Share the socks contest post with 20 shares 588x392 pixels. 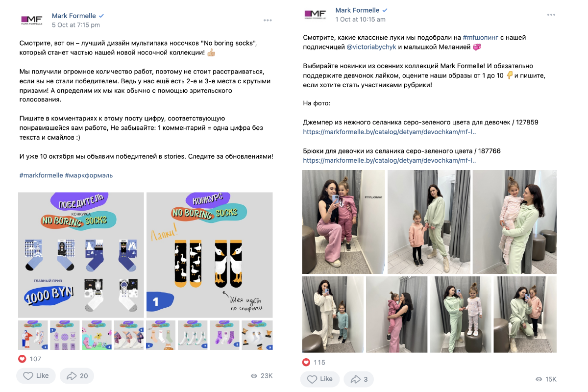[77, 376]
